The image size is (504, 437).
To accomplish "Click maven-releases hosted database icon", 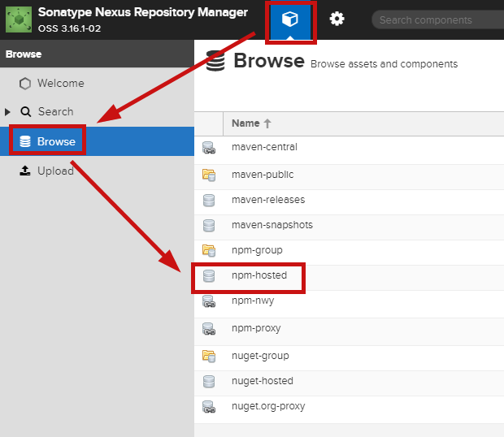I will pos(209,201).
